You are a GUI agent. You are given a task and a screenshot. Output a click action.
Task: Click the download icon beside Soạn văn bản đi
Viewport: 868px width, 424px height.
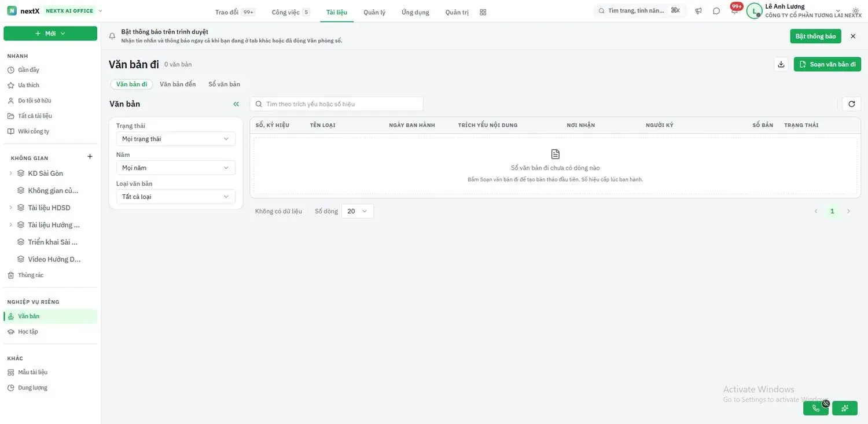781,64
